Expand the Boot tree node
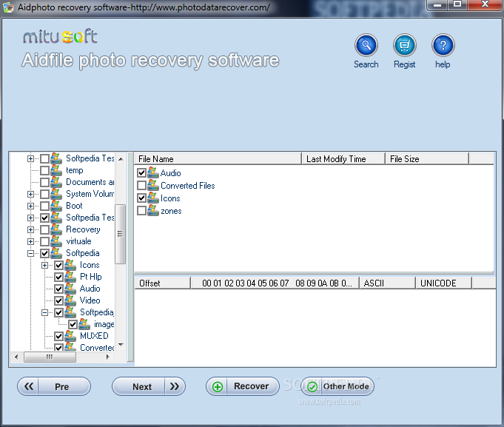 30,206
